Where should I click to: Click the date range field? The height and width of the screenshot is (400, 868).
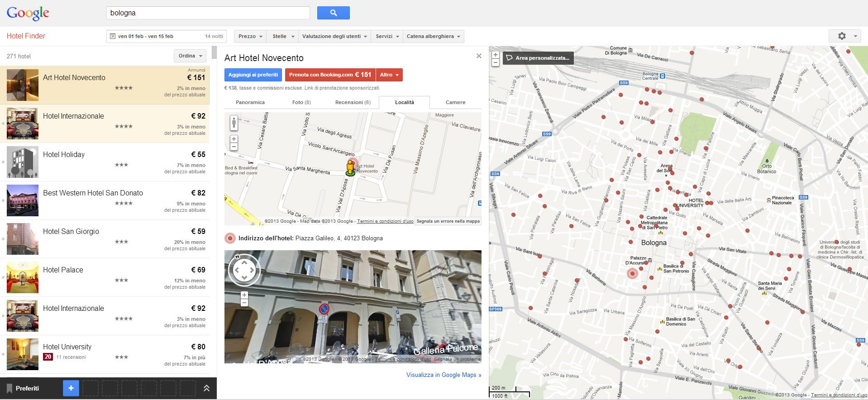coord(167,36)
